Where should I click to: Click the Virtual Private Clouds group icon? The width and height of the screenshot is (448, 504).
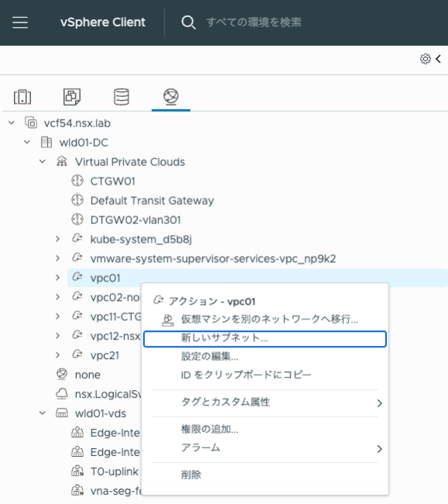[62, 161]
